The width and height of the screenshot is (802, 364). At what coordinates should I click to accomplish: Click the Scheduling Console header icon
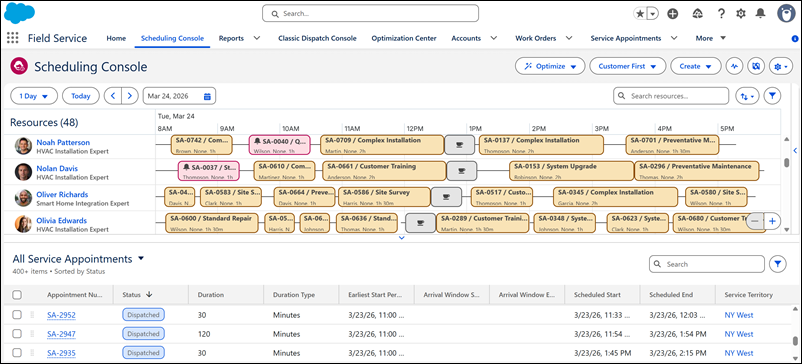tap(18, 66)
